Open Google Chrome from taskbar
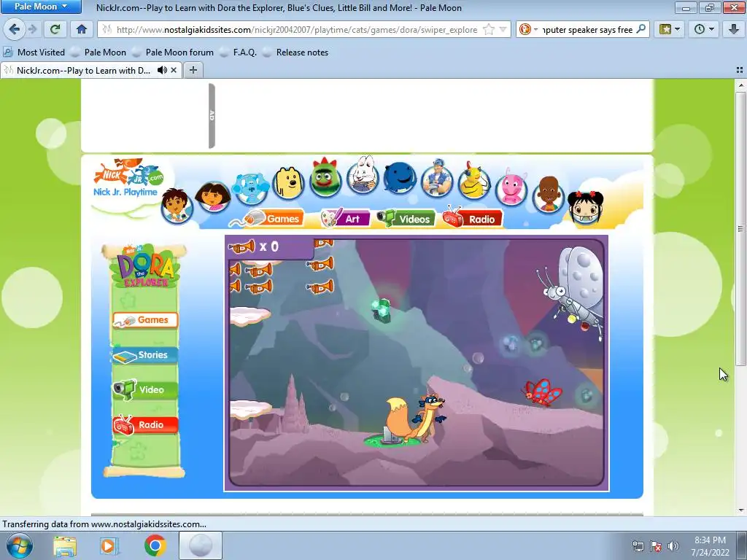 (155, 545)
